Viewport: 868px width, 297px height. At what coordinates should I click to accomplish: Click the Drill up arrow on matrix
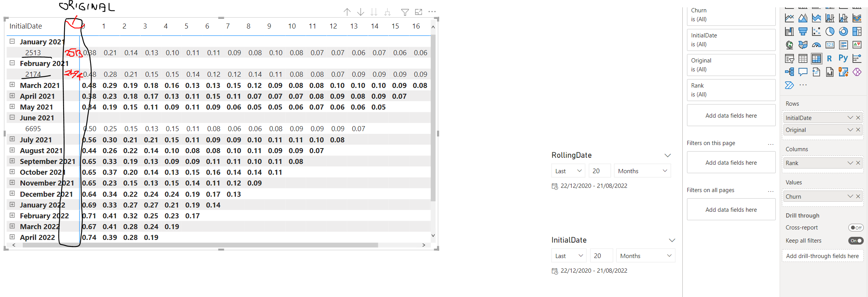click(347, 12)
